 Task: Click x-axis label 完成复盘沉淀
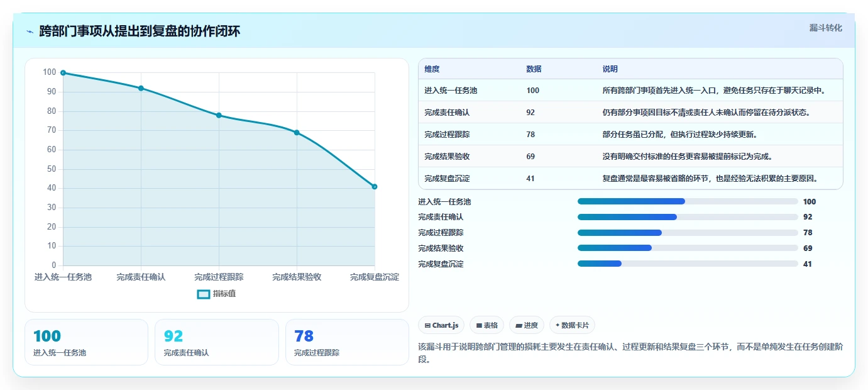pyautogui.click(x=375, y=277)
